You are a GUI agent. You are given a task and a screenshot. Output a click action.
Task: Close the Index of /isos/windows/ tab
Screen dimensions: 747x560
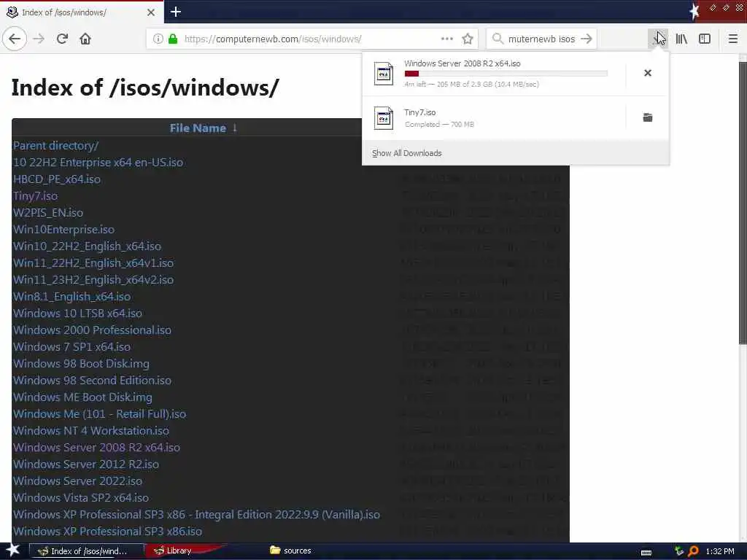click(150, 12)
